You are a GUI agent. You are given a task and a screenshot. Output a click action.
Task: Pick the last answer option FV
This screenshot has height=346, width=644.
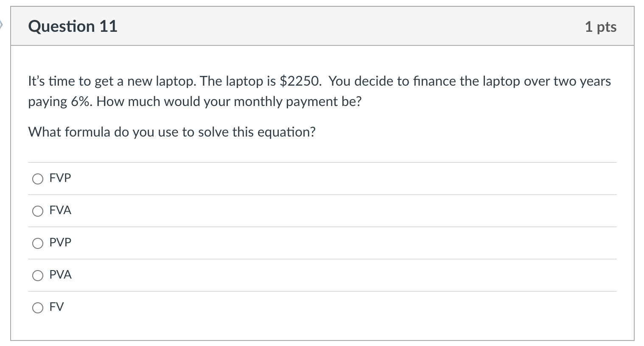coord(38,308)
